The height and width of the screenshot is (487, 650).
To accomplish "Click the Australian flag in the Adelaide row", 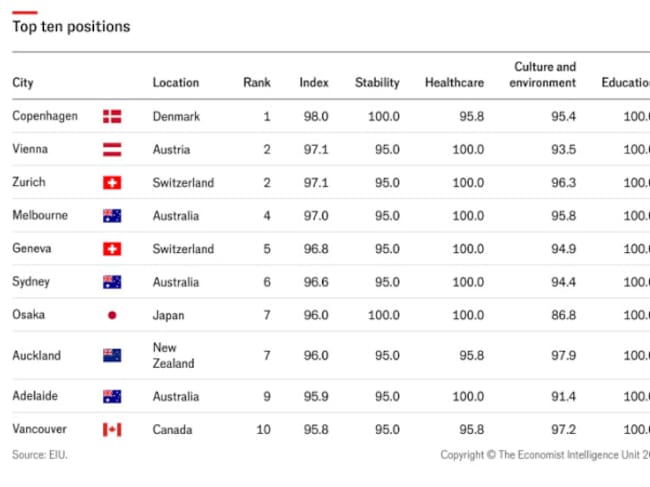I will (112, 397).
